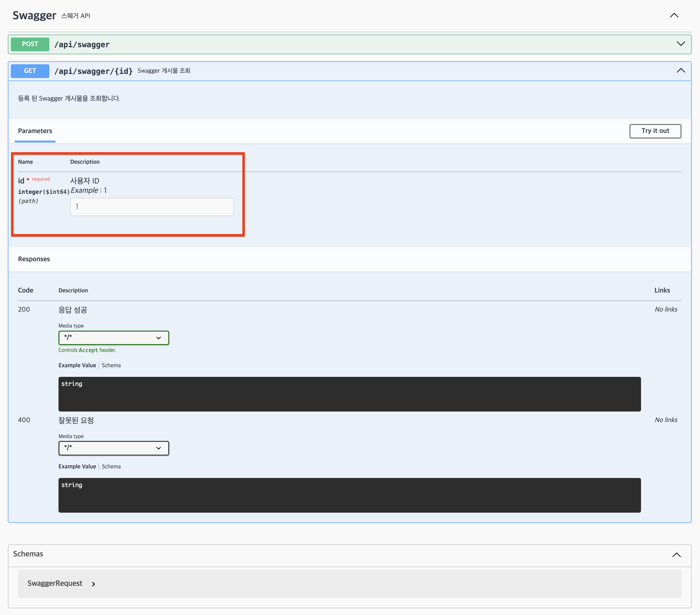Switch to Schema tab for 400 response
Viewport: 700px width, 615px height.
click(x=111, y=466)
